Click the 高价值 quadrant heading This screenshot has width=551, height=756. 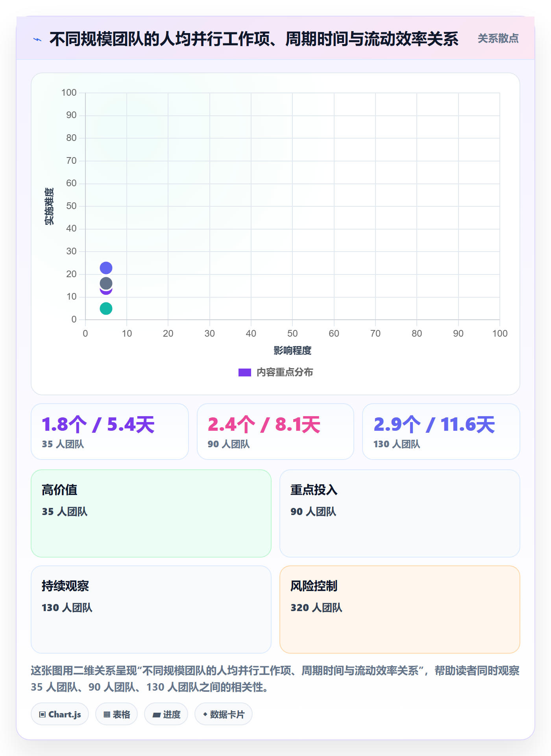click(59, 490)
